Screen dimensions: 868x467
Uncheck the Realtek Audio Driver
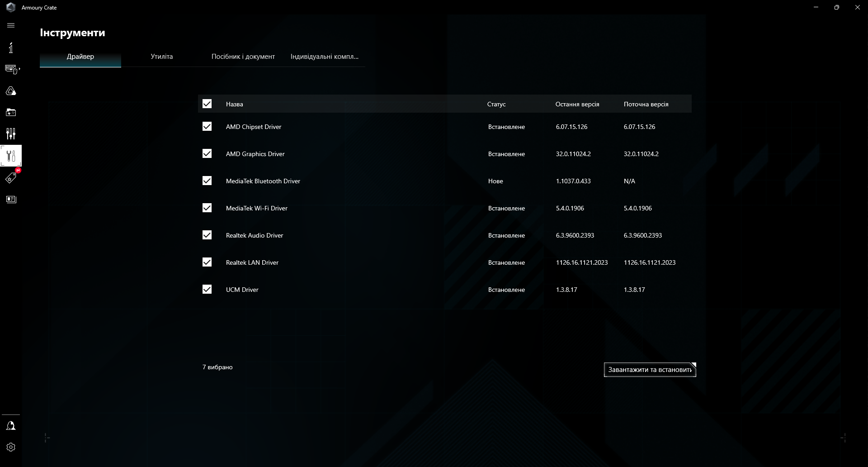coord(207,235)
